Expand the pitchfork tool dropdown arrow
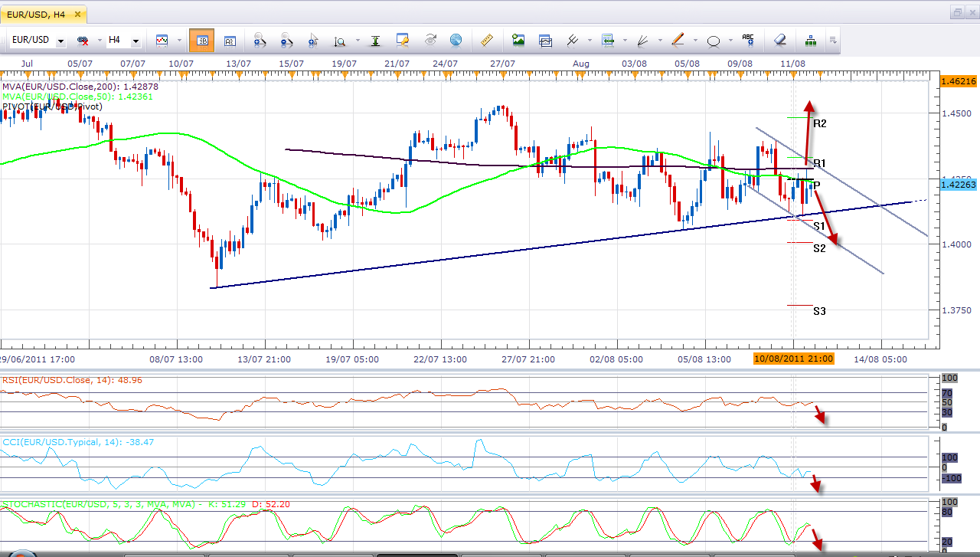This screenshot has height=557, width=980. (589, 40)
